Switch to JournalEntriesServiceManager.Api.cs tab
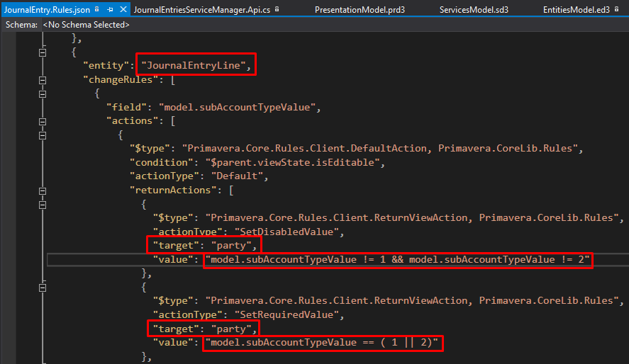Viewport: 629px width, 364px height. [x=202, y=10]
